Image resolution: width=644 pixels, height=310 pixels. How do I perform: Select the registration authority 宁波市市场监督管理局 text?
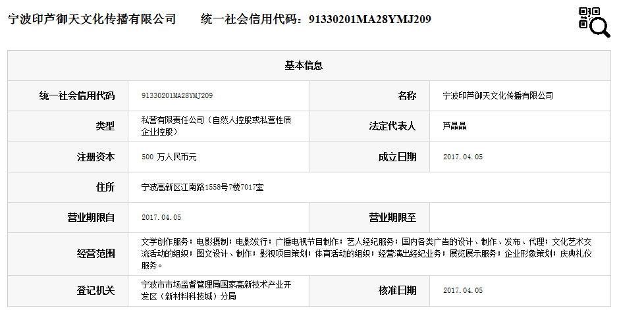pos(217,290)
